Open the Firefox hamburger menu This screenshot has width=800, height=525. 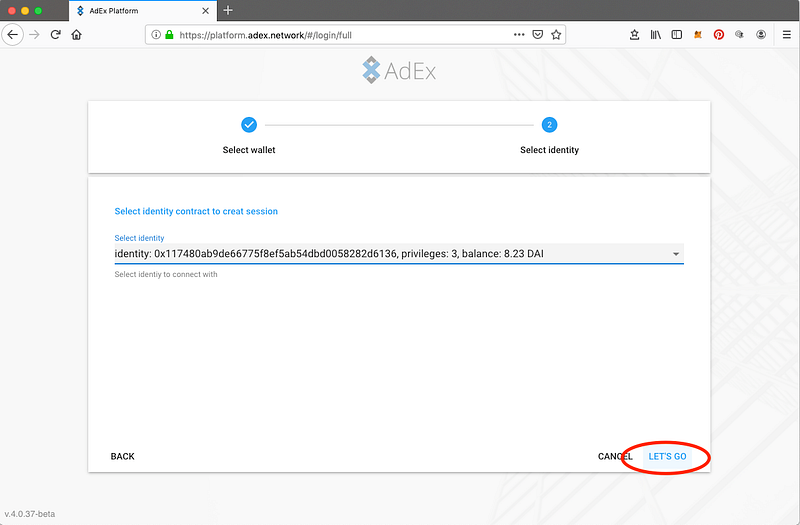coord(787,35)
